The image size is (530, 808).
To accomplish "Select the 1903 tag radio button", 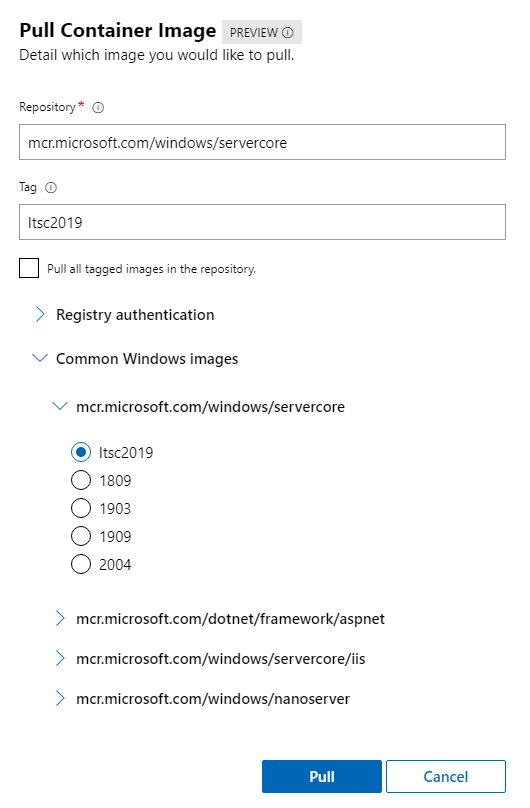I will click(x=81, y=508).
